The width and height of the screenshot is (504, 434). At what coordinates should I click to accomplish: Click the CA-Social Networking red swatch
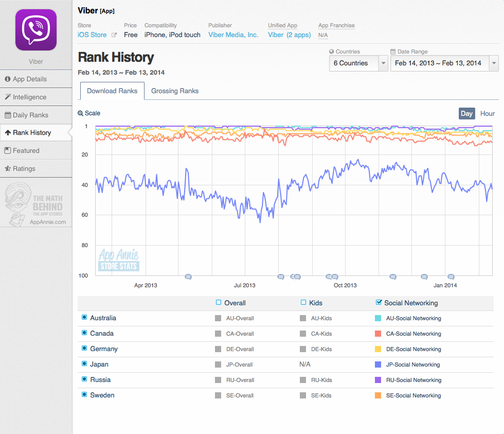click(378, 334)
